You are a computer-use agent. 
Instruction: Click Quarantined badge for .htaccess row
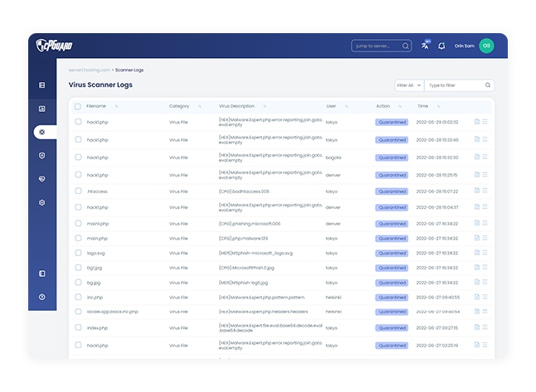392,191
